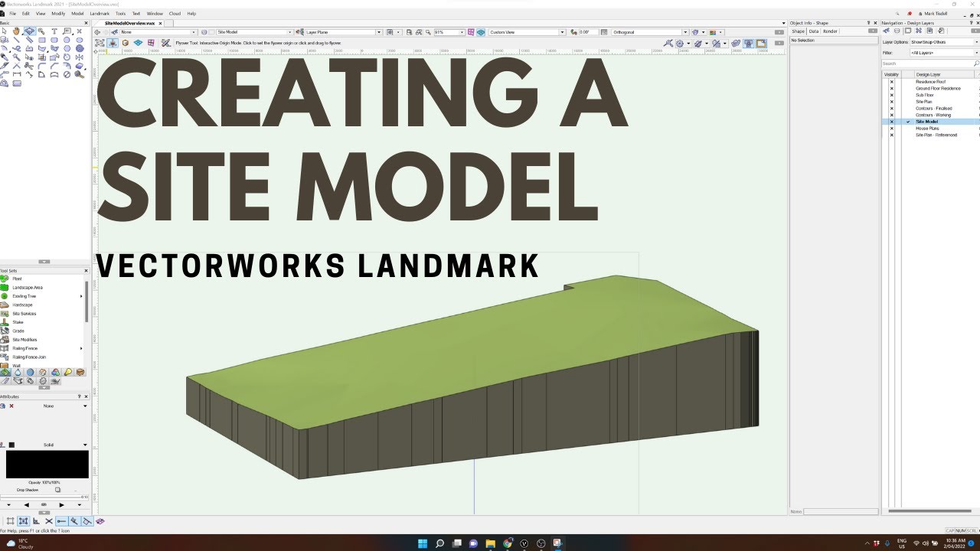Choose Interactive Origin flyover mode icon

(113, 43)
